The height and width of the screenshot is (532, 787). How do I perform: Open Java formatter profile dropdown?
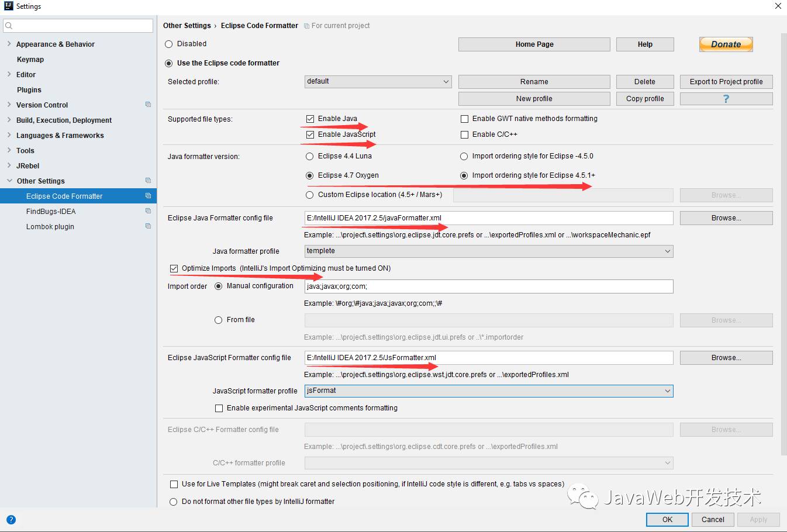pos(489,251)
